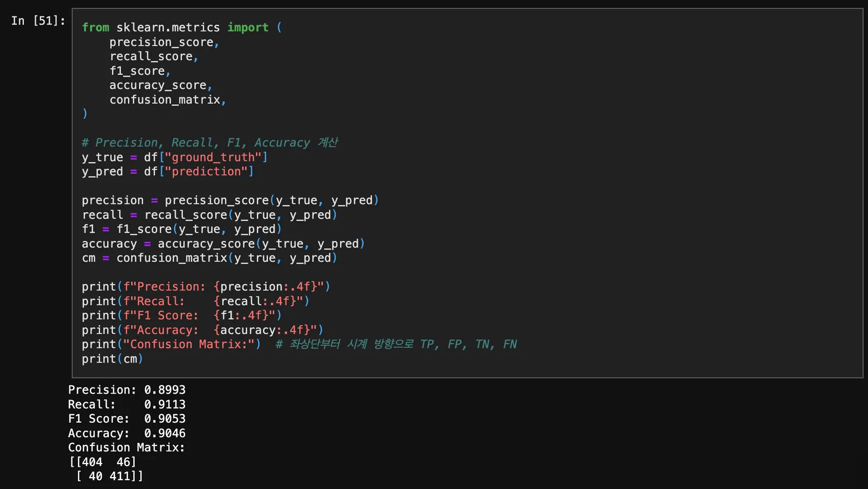The height and width of the screenshot is (489, 868).
Task: Click the 'TP, FP, TN, FN' comment
Action: (x=396, y=344)
